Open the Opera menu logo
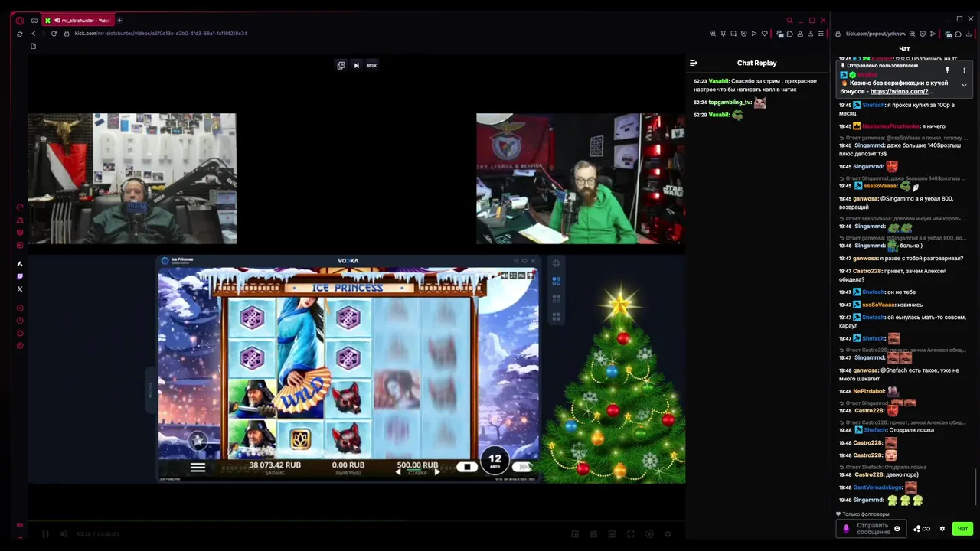This screenshot has width=980, height=551. [x=20, y=21]
